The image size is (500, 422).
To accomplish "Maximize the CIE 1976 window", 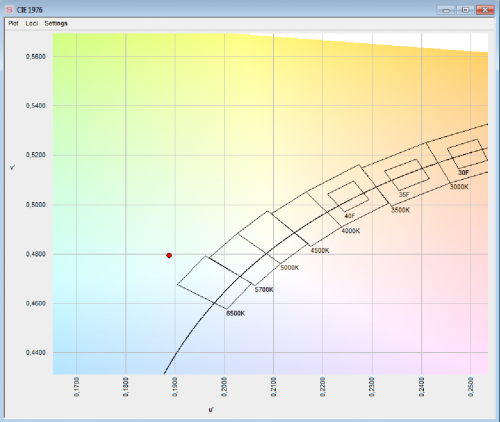I will (x=465, y=10).
